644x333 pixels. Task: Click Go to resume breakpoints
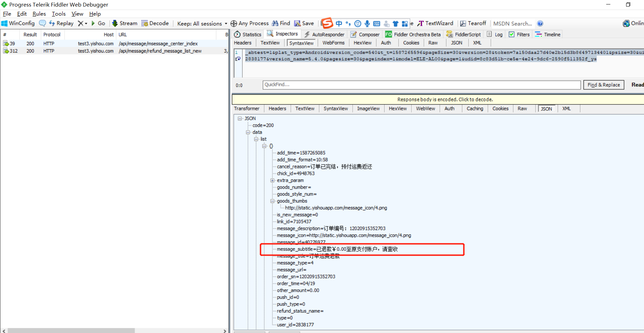click(98, 23)
